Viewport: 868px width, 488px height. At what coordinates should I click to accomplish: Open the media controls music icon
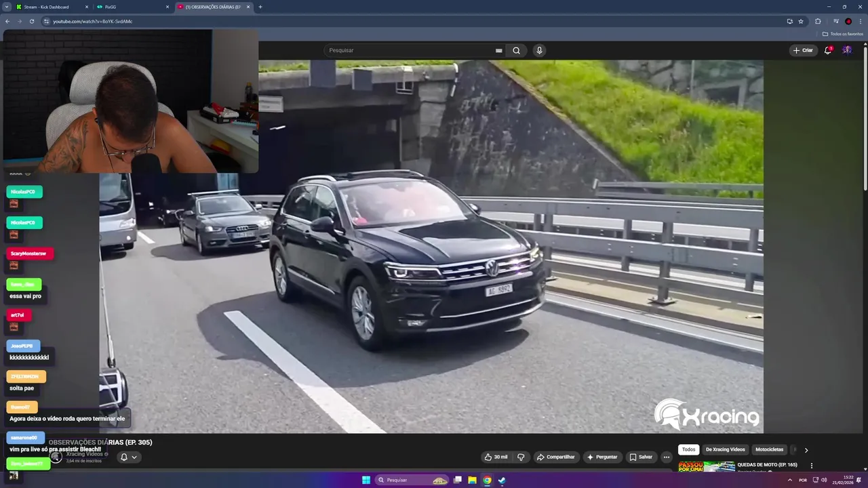835,21
